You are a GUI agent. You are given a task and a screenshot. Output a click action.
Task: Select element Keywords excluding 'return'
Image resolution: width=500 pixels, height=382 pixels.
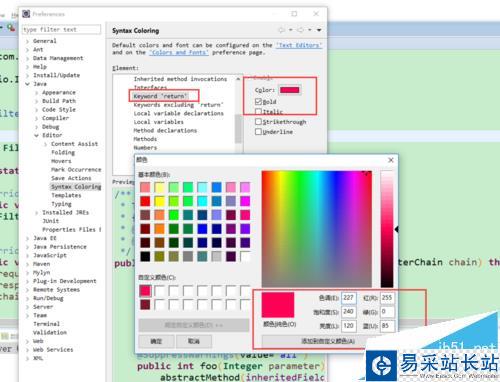[x=178, y=105]
